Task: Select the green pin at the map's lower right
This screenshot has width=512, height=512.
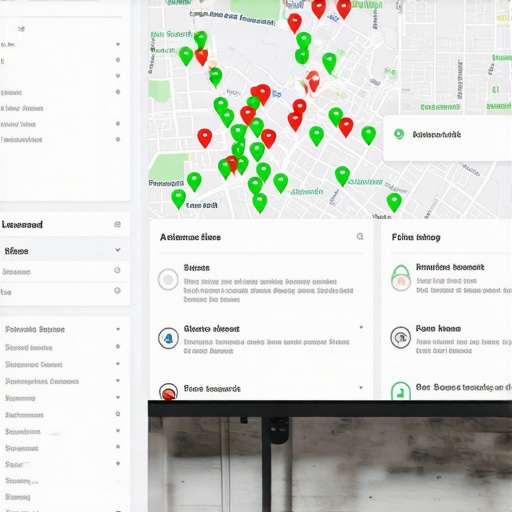Action: click(394, 202)
